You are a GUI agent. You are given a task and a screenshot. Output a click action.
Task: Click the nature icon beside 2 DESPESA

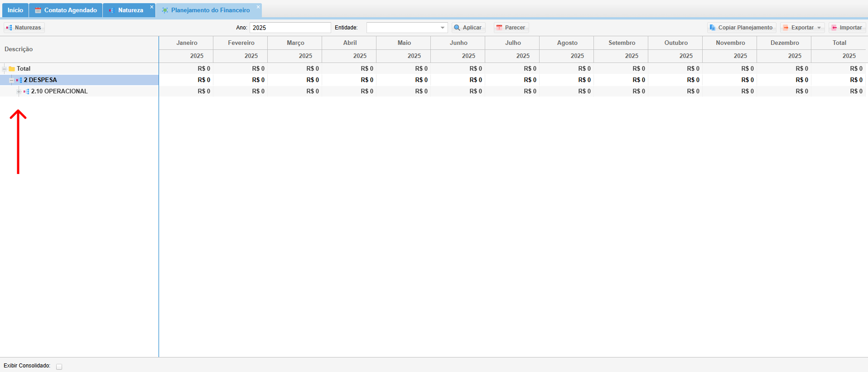pyautogui.click(x=19, y=80)
